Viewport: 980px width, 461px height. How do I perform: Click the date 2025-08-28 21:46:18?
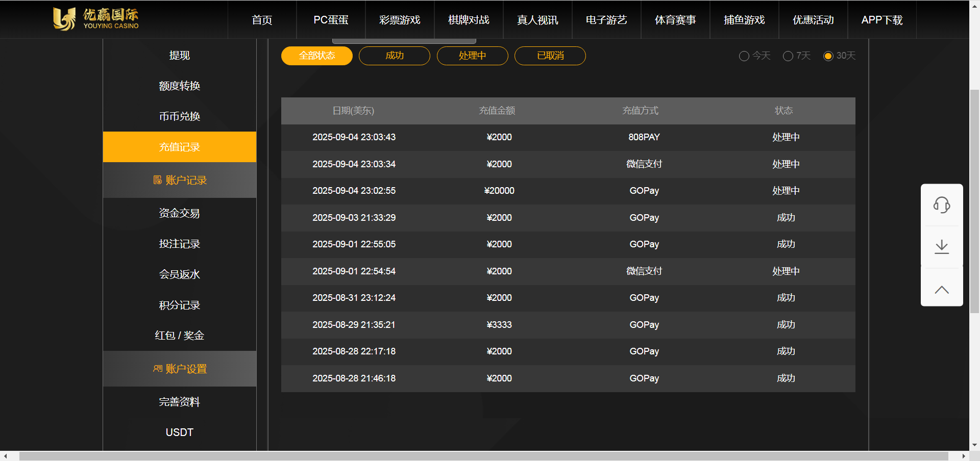click(x=354, y=378)
